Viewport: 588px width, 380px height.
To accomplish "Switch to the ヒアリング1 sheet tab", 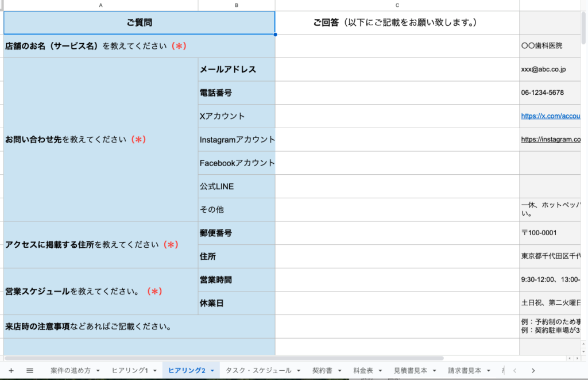I will click(x=130, y=371).
